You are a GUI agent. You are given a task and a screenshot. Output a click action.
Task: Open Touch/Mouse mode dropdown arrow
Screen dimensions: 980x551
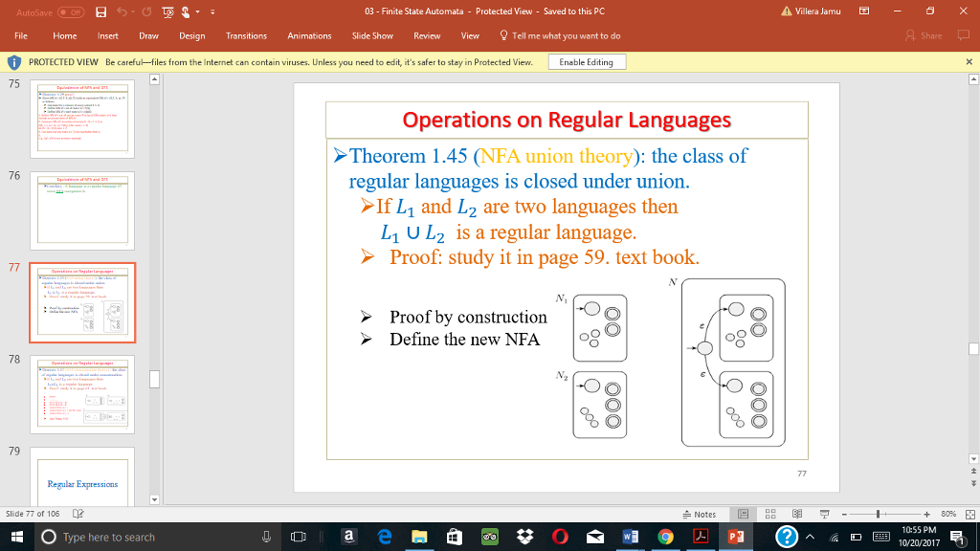pos(198,11)
